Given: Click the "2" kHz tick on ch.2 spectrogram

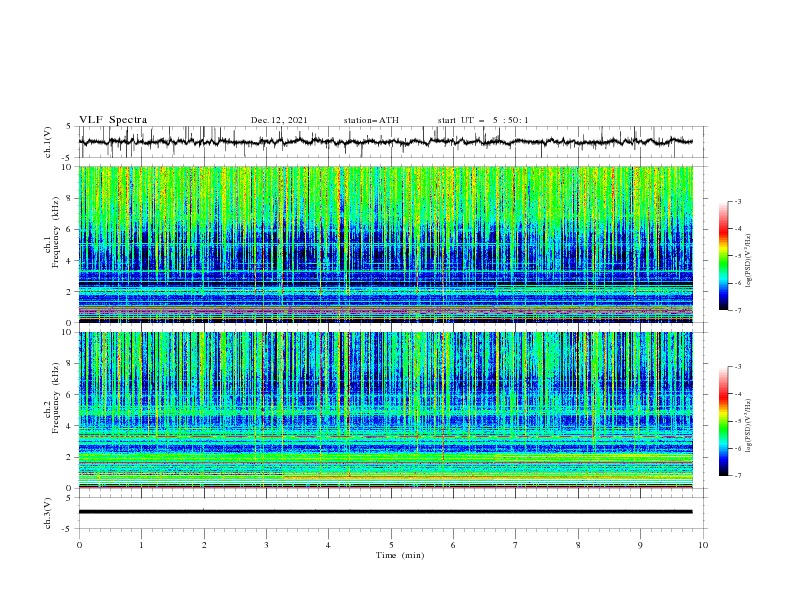Looking at the screenshot, I should click(69, 457).
